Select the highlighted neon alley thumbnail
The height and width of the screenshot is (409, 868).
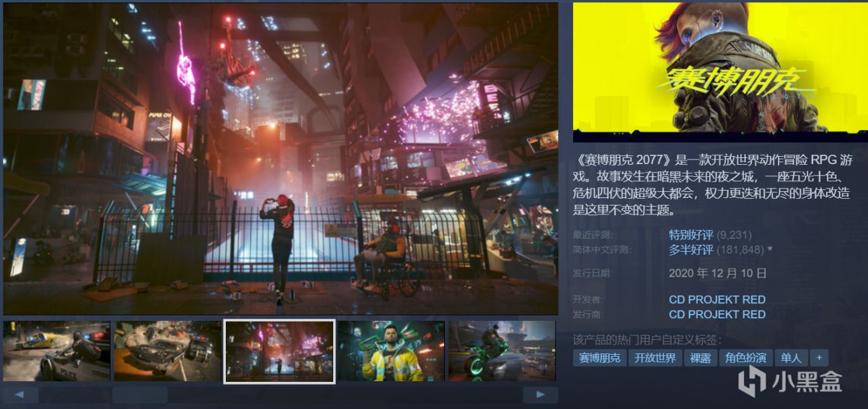[x=279, y=351]
